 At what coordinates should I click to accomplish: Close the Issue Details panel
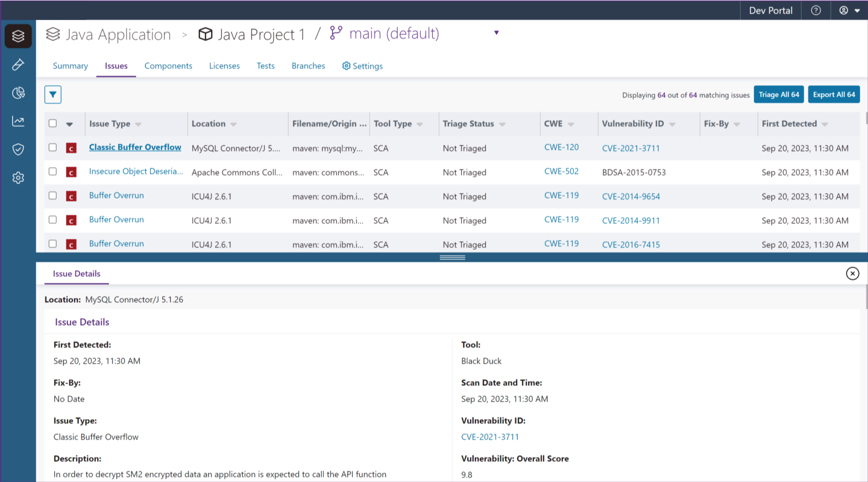[852, 274]
